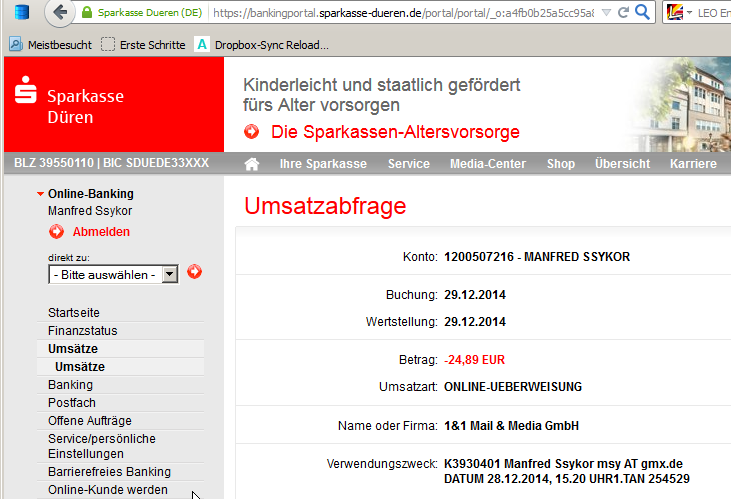Open the 'Bitte auswählen' dropdown
Screen dimensions: 731x499
(113, 274)
